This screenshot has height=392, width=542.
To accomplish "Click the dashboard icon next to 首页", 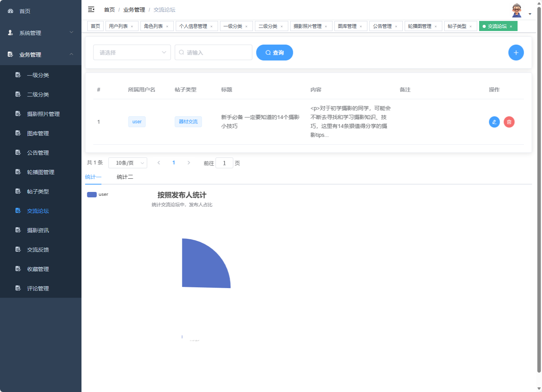I will click(x=10, y=11).
